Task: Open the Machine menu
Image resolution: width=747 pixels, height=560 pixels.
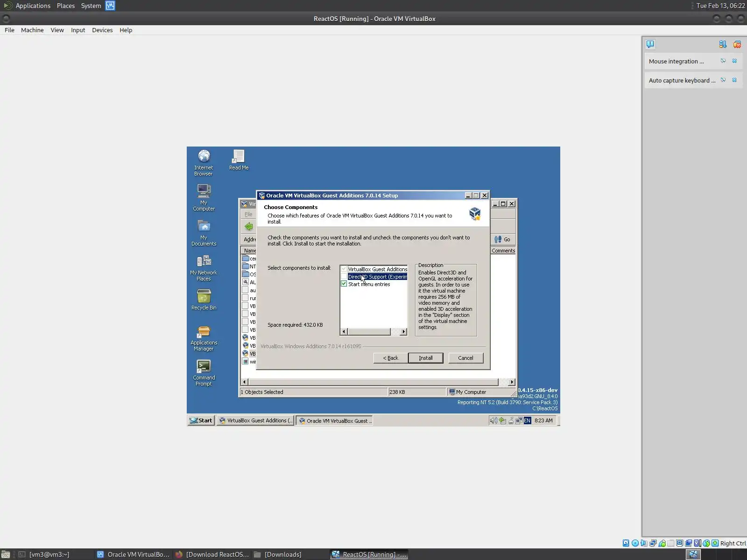Action: pos(32,30)
